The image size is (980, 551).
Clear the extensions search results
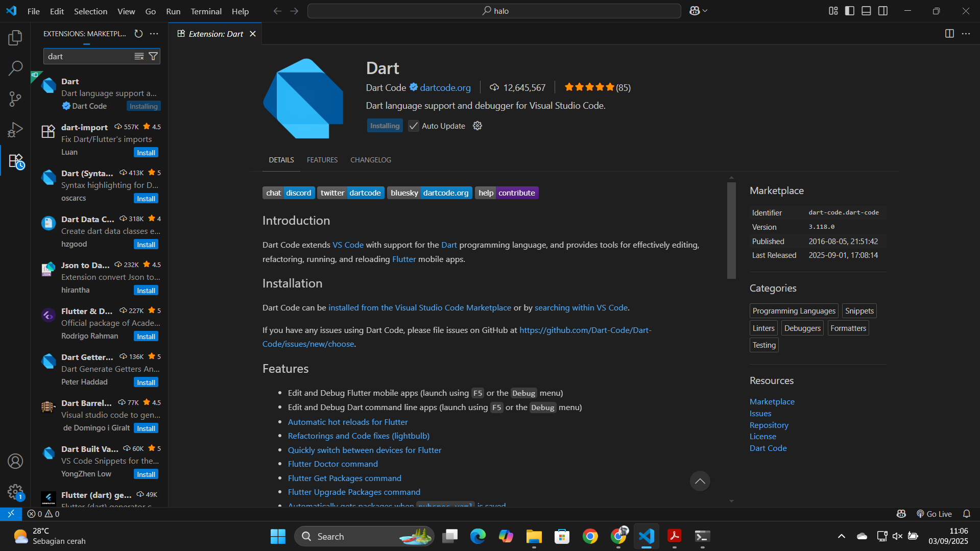tap(139, 56)
